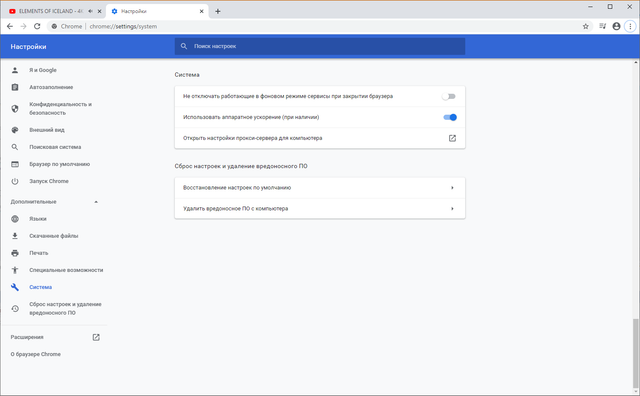Switch to the ELEMENTS OF ICELAND YouTube tab
Viewport: 640px width, 396px height.
coord(51,11)
